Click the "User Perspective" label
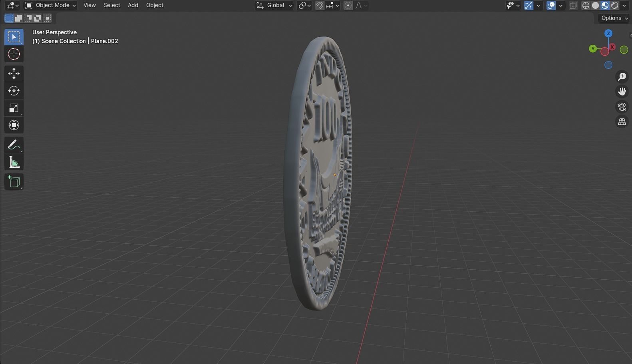 click(54, 32)
